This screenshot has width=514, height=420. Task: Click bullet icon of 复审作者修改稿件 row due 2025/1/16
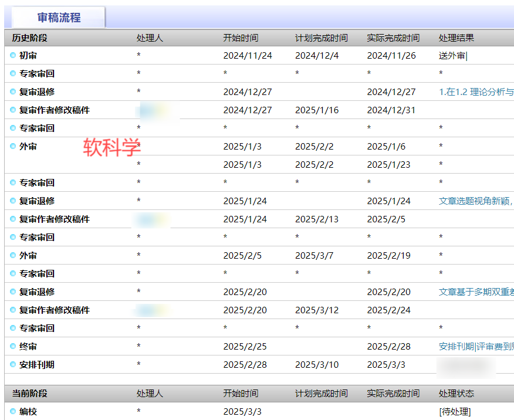click(13, 110)
